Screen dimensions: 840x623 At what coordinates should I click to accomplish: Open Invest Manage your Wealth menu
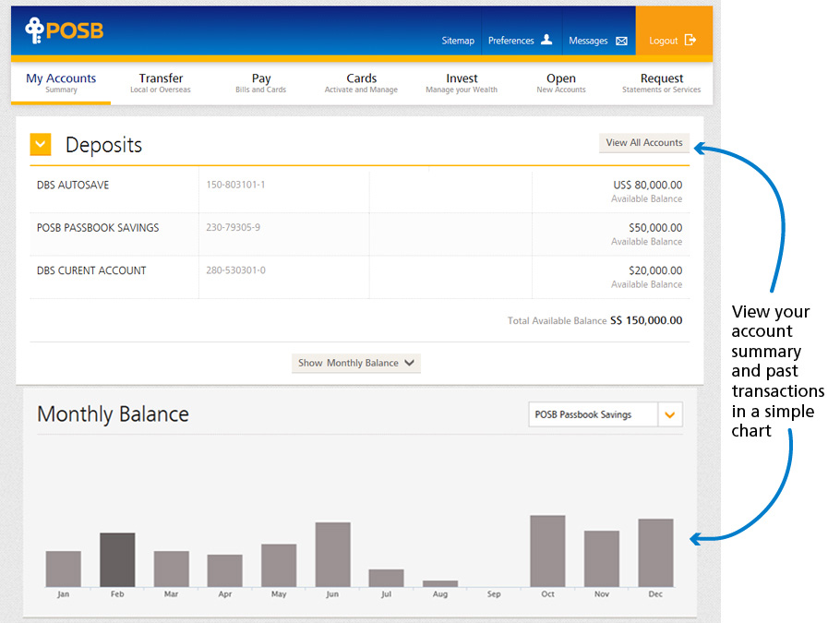(x=462, y=83)
